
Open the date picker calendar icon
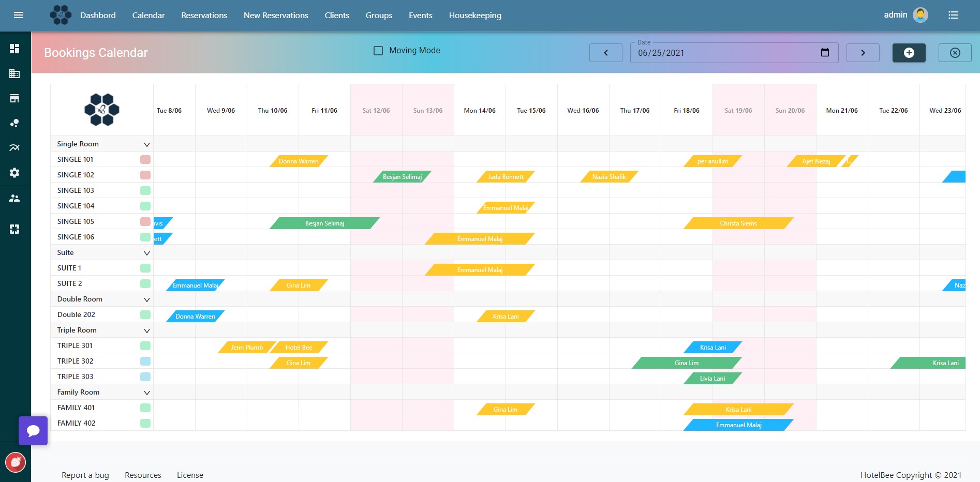[825, 52]
